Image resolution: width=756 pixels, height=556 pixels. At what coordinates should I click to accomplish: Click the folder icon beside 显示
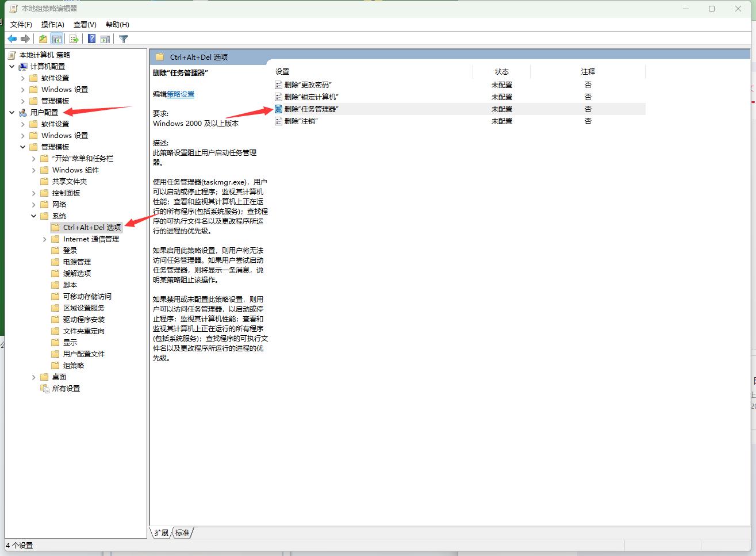coord(56,343)
